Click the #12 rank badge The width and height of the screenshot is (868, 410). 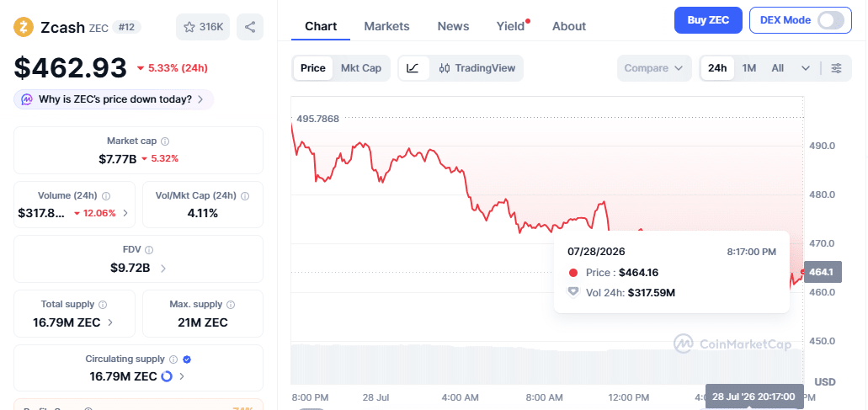coord(126,27)
